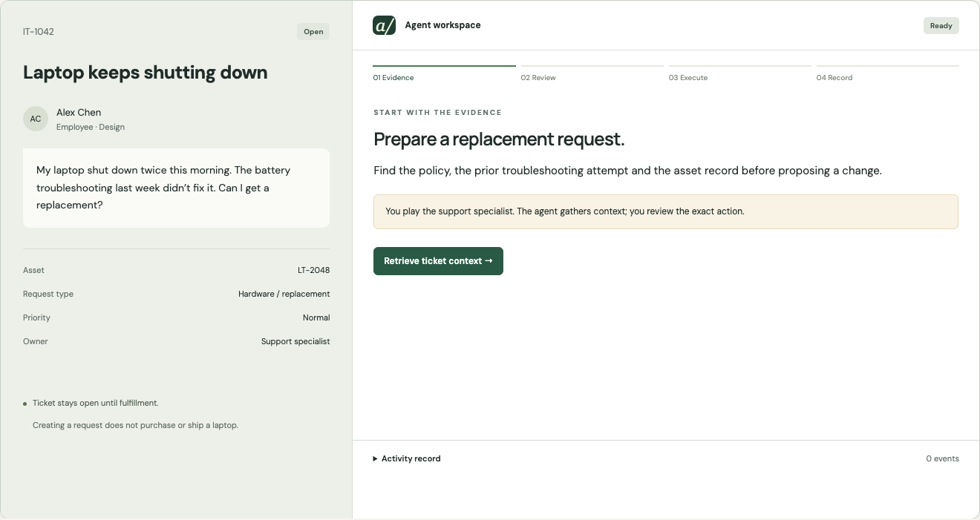Click the Hardware / replacement value
980x520 pixels.
click(x=284, y=294)
